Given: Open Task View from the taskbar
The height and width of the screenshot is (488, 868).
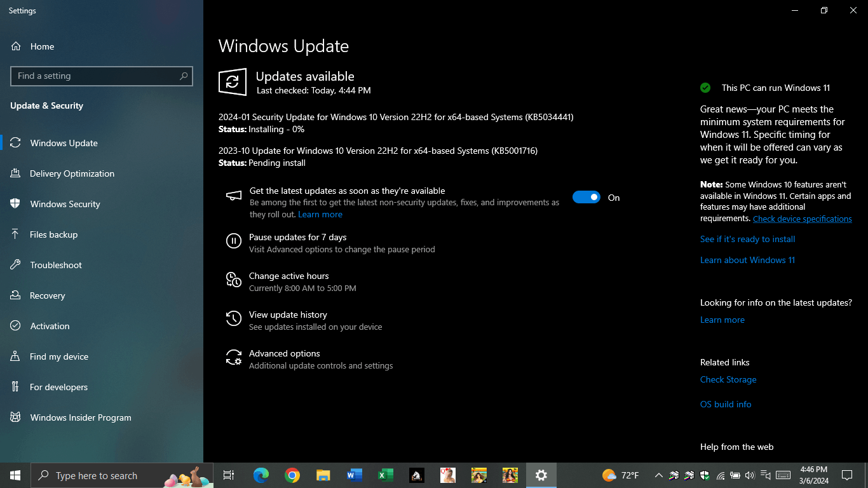Looking at the screenshot, I should pos(229,475).
